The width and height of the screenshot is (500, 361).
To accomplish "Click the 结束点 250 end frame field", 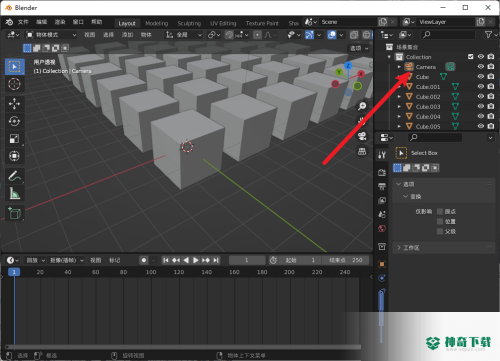I will (346, 260).
